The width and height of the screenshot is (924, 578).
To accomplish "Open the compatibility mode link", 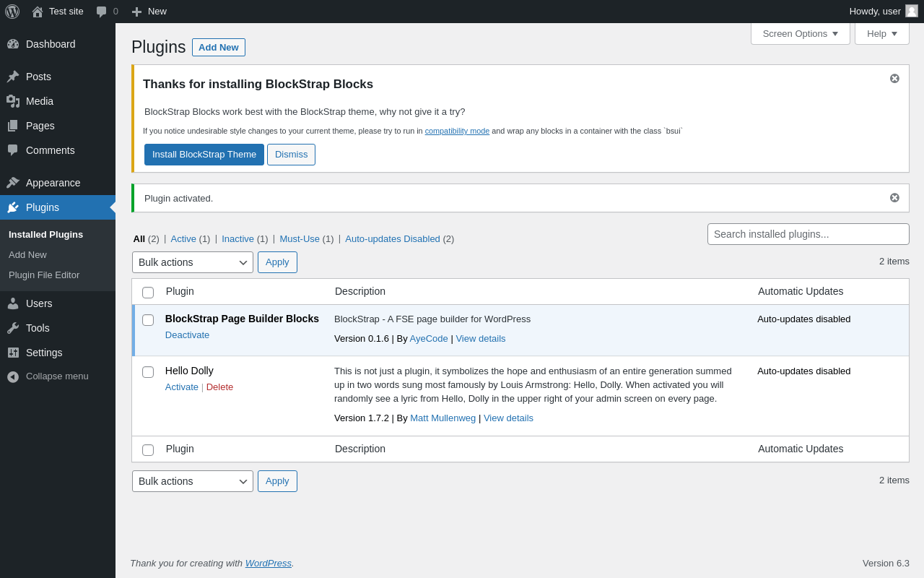I will click(x=457, y=131).
